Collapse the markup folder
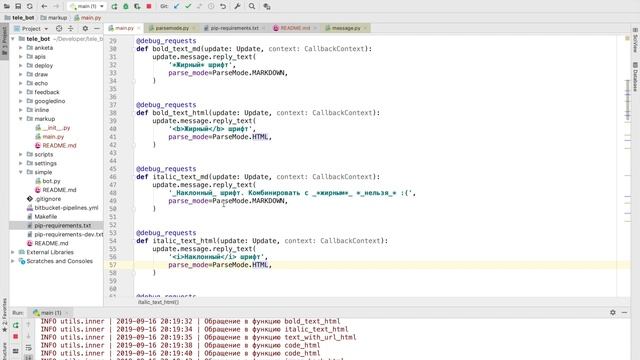Screen dimensions: 640x360 click(x=21, y=119)
